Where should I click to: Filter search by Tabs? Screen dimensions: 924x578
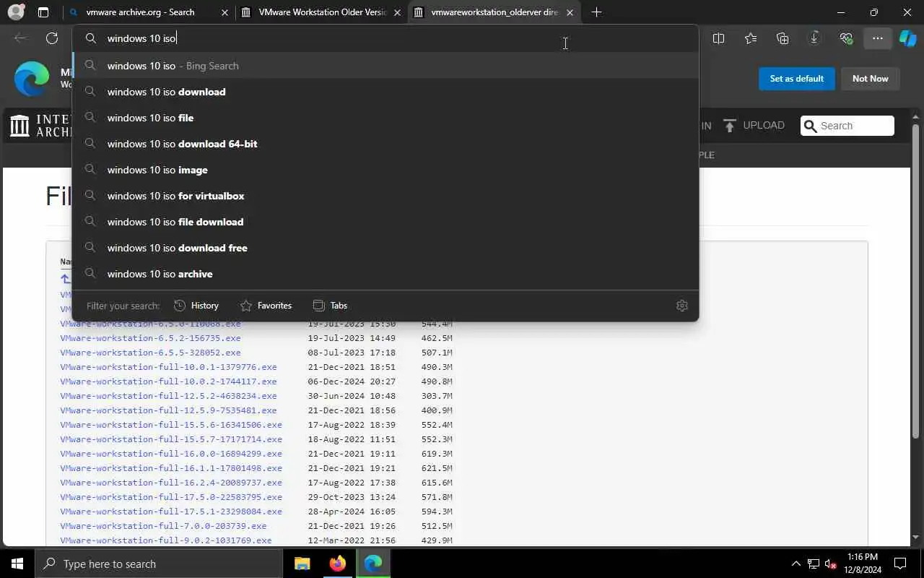pyautogui.click(x=330, y=306)
